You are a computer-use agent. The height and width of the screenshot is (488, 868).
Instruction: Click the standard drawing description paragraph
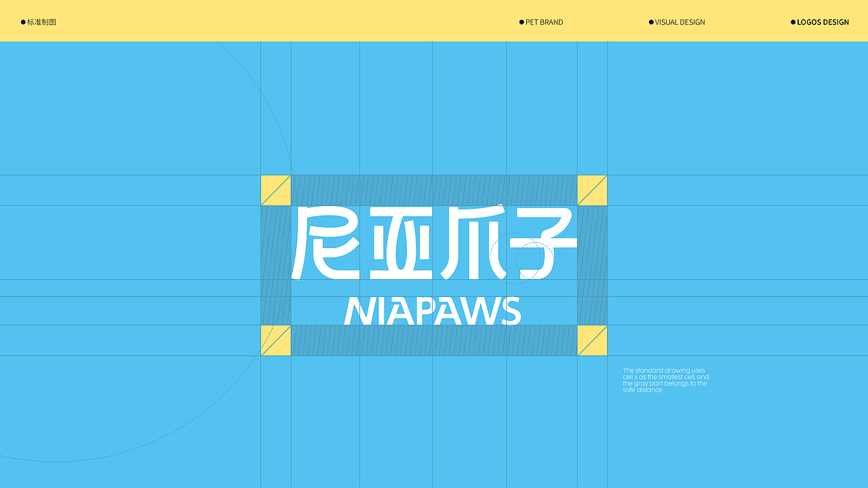tap(666, 380)
